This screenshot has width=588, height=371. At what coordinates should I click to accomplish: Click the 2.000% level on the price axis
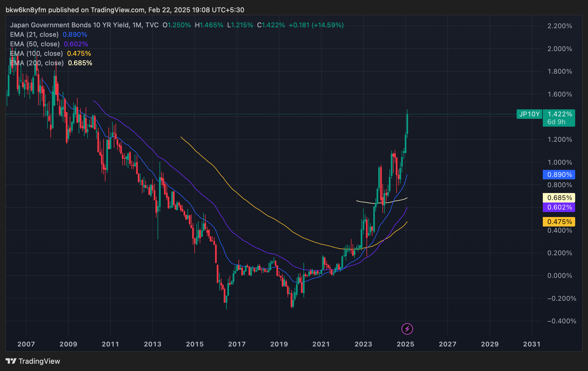coord(559,49)
